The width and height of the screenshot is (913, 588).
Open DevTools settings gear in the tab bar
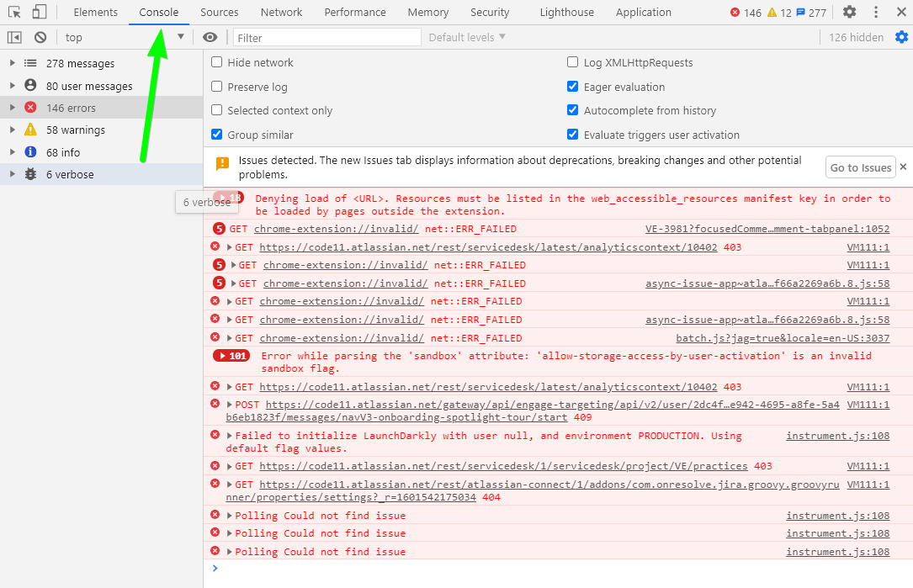(x=850, y=12)
